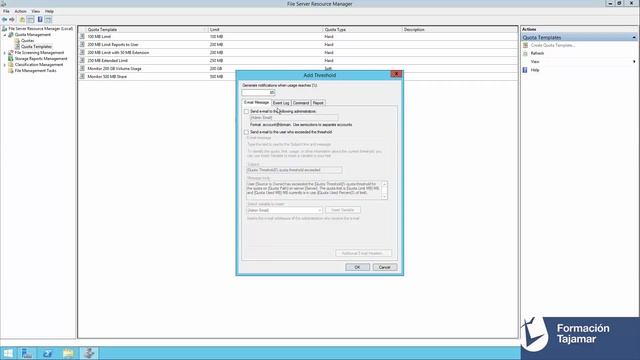Click Cancel in the Add Threshold dialog

385,267
